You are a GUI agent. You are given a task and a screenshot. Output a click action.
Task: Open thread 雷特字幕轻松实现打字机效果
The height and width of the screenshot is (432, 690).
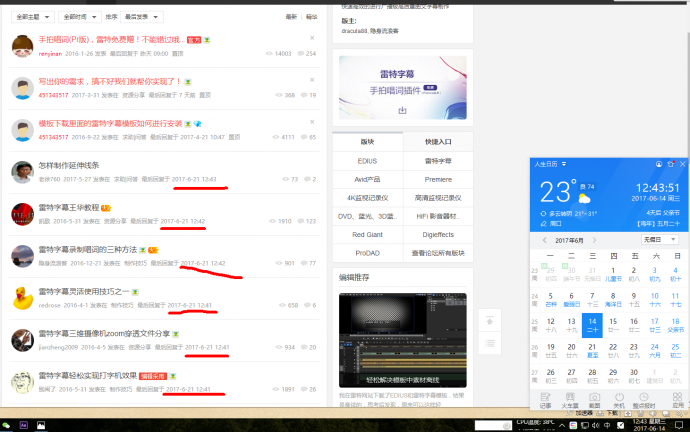point(88,375)
